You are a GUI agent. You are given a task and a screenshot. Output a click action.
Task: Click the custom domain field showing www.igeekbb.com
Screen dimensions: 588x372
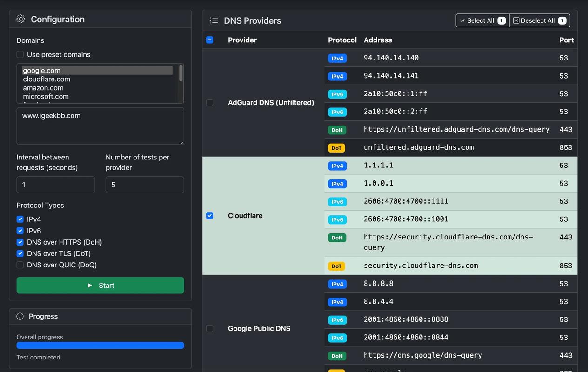(x=100, y=126)
